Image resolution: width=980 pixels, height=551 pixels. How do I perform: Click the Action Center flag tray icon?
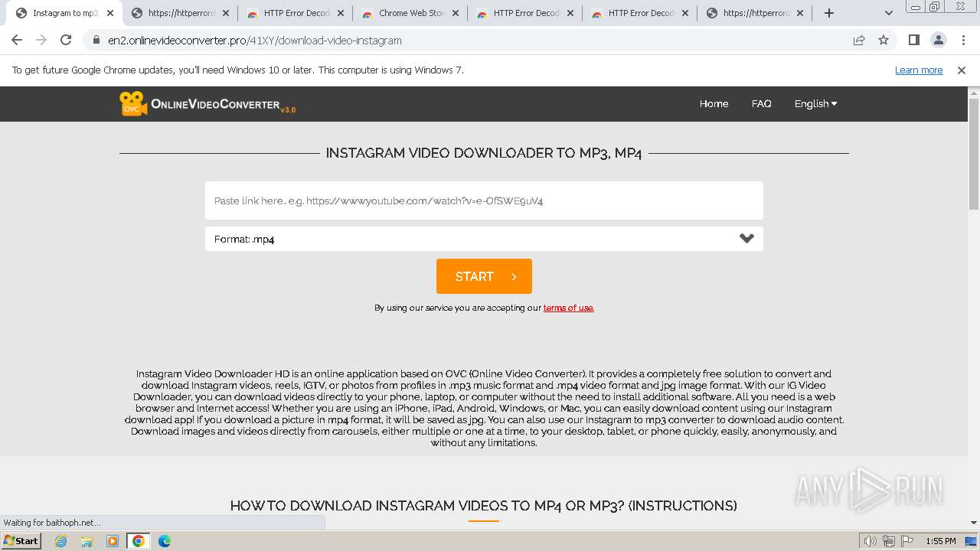point(906,541)
